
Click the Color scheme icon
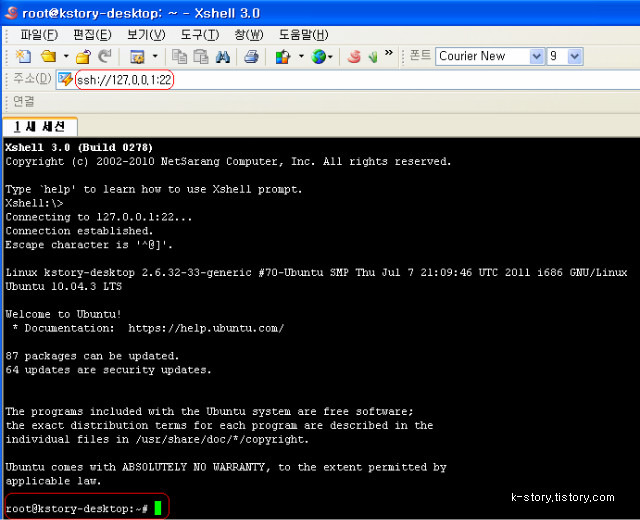[283, 56]
